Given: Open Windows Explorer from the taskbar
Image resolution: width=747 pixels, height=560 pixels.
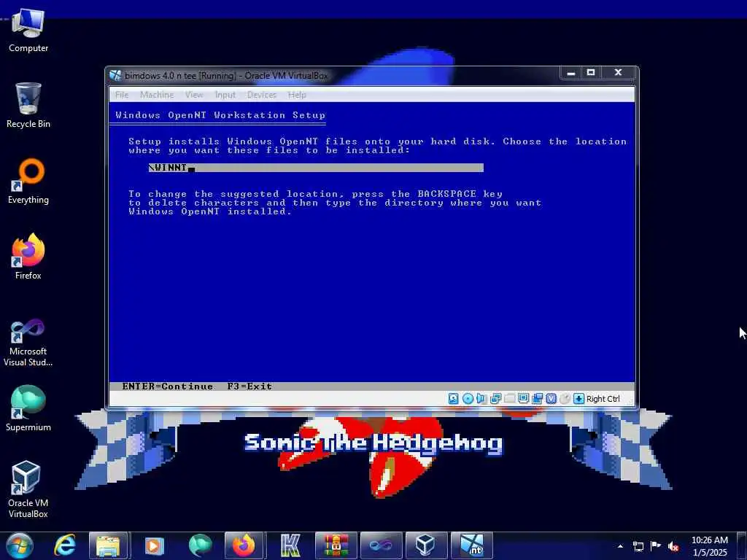Looking at the screenshot, I should click(x=108, y=545).
